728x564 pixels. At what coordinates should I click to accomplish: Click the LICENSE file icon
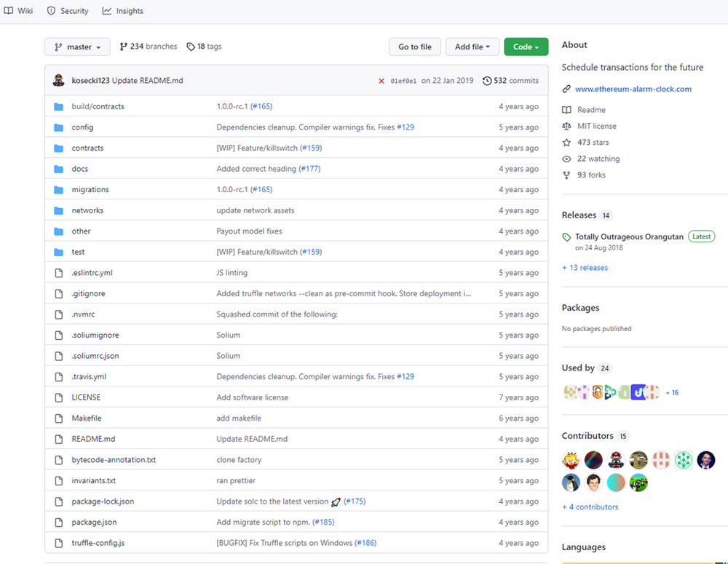(x=59, y=398)
